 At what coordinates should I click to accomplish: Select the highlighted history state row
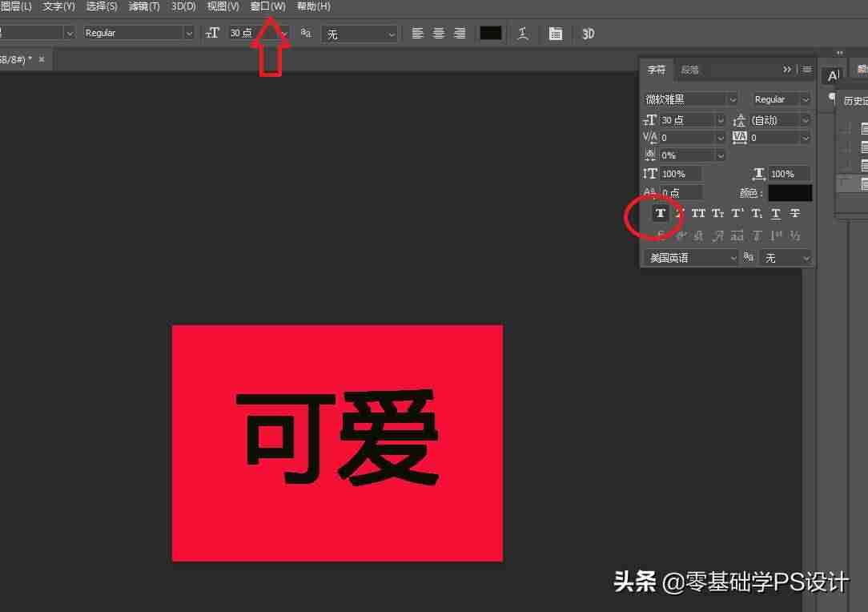[x=852, y=184]
